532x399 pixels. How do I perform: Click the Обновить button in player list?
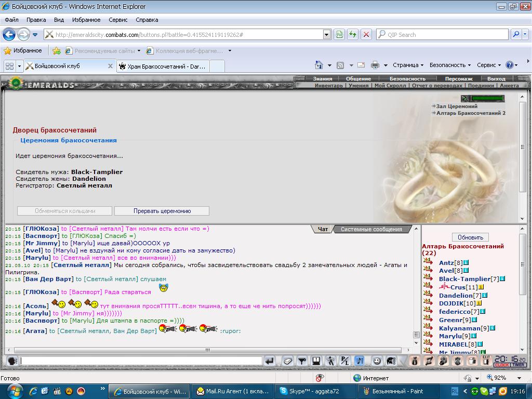[470, 237]
